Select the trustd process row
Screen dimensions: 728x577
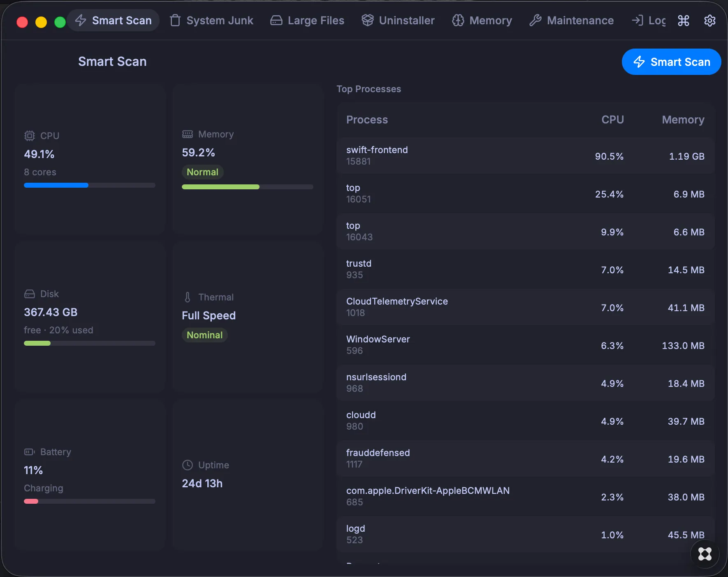pyautogui.click(x=526, y=269)
